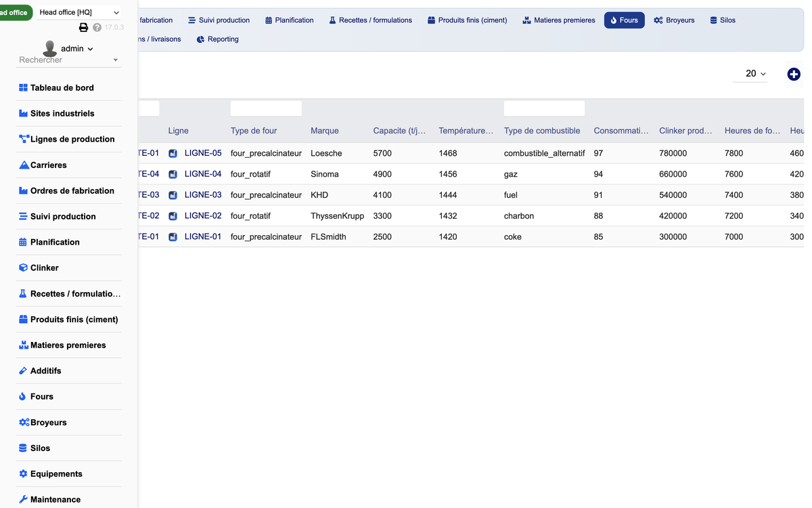Switch to Recettes / formulations top tab
This screenshot has width=812, height=508.
pyautogui.click(x=370, y=20)
